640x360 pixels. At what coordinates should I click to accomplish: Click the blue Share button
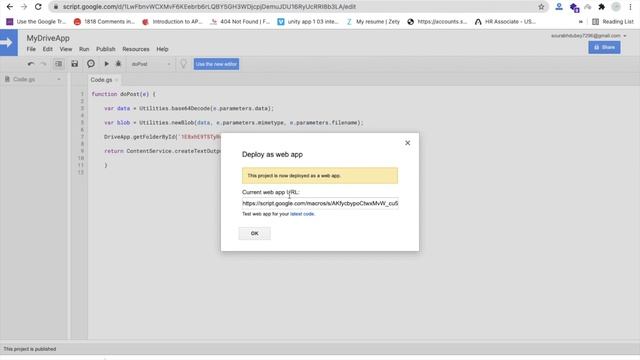pyautogui.click(x=604, y=47)
